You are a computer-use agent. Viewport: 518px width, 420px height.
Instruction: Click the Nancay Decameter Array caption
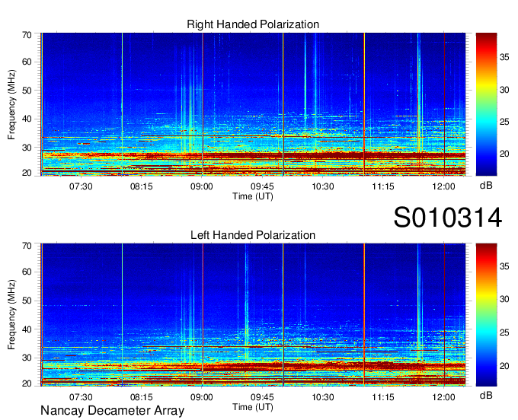(x=112, y=411)
